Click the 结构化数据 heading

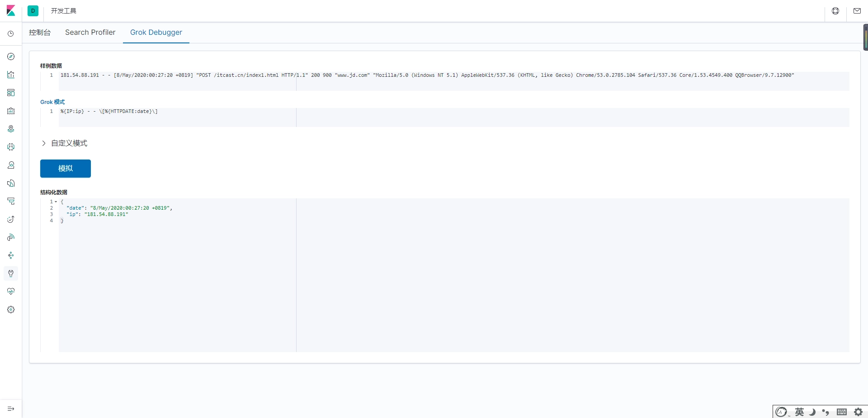pos(54,193)
